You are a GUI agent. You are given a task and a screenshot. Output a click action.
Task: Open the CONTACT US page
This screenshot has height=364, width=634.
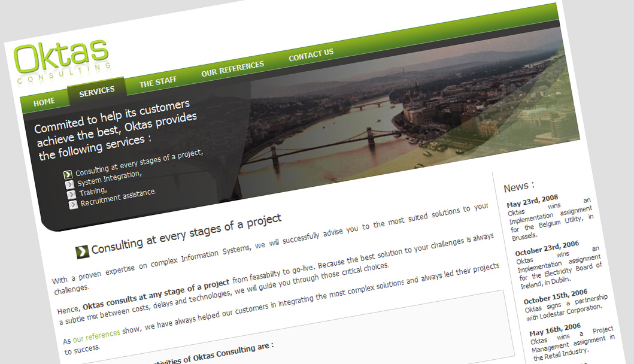click(x=311, y=55)
